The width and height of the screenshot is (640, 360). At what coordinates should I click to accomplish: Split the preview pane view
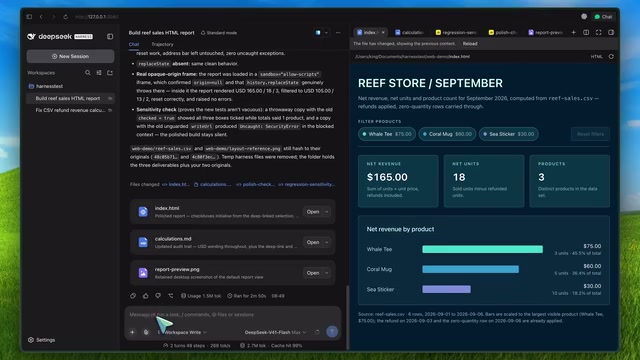[586, 32]
